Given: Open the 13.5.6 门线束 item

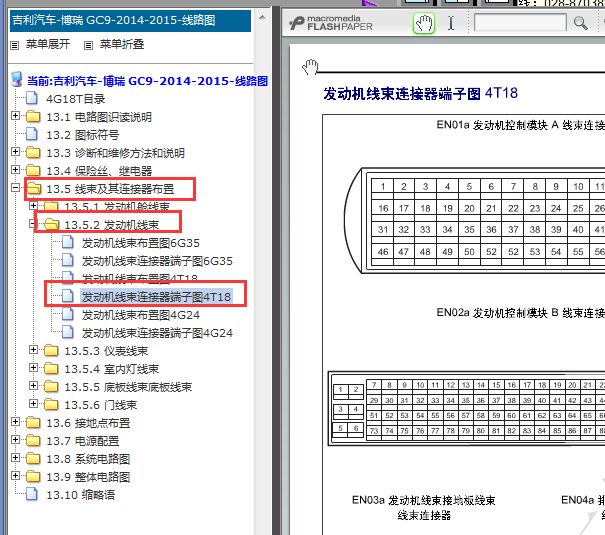Looking at the screenshot, I should 101,405.
